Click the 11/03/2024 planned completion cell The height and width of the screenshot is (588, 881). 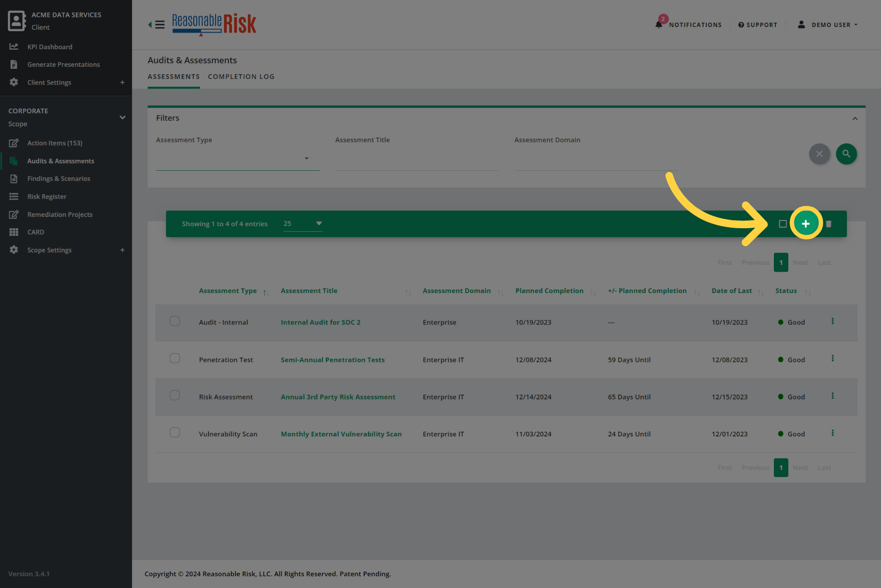[x=533, y=434]
